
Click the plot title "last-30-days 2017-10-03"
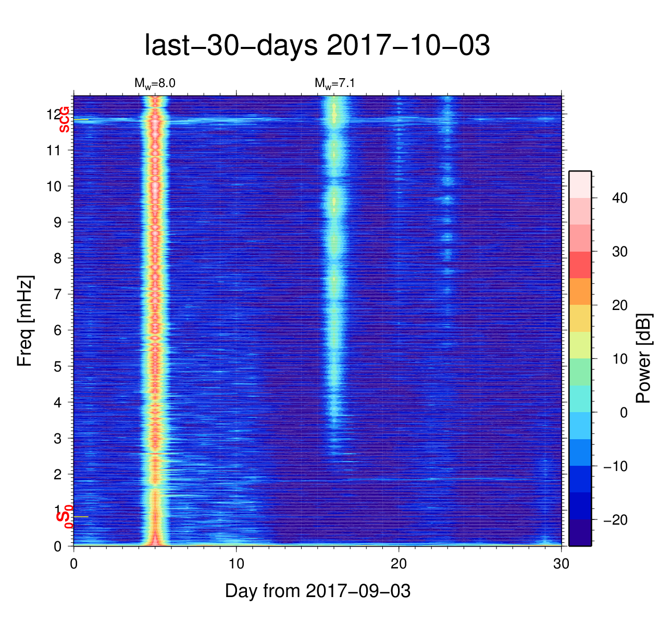pos(317,46)
